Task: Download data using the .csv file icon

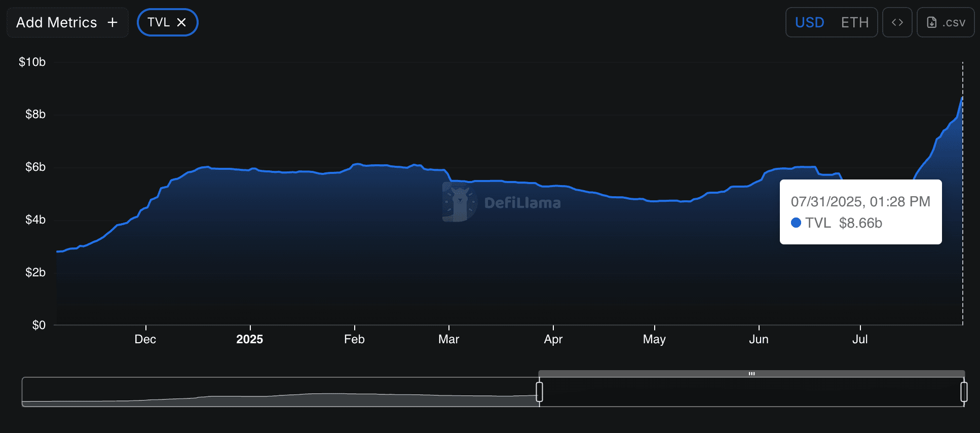Action: [931, 23]
